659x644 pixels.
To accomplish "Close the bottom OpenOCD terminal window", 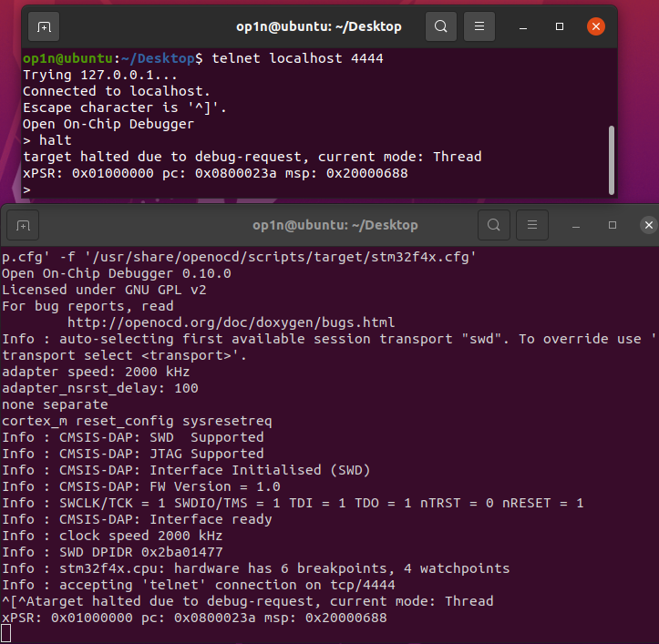I will click(x=648, y=225).
